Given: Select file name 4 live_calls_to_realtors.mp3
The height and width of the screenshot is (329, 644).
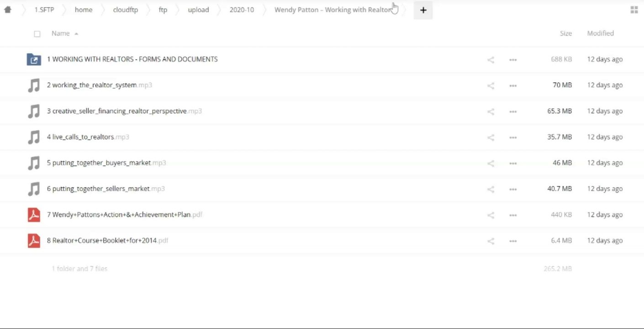Looking at the screenshot, I should tap(88, 137).
